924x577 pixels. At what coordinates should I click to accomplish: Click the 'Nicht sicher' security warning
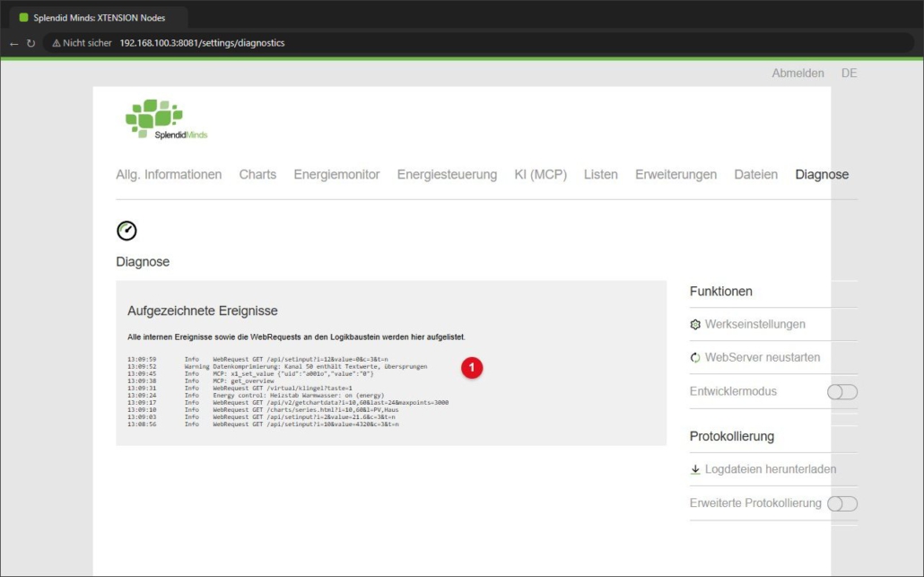[82, 43]
